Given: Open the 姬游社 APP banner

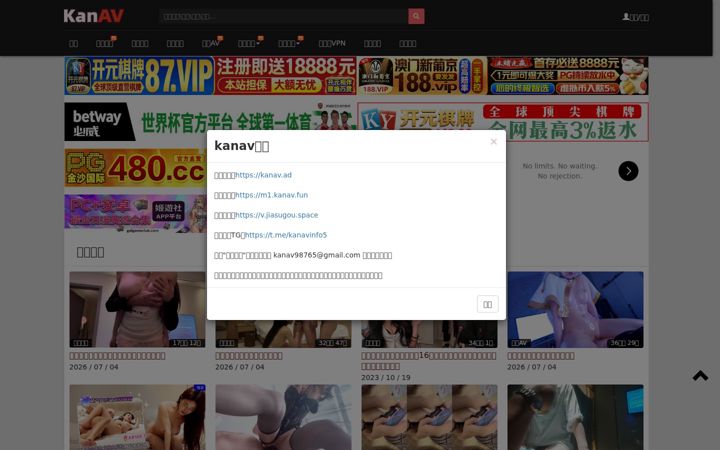Looking at the screenshot, I should point(135,214).
